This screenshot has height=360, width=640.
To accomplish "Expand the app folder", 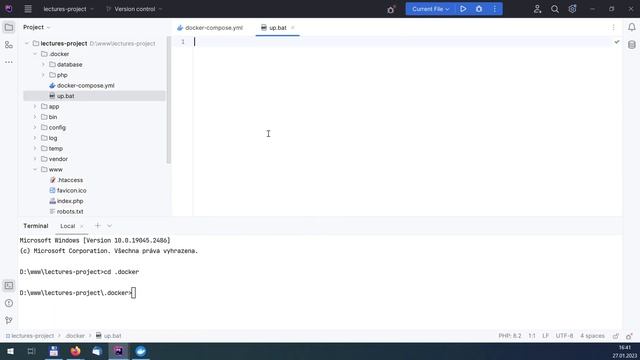I will pyautogui.click(x=35, y=107).
